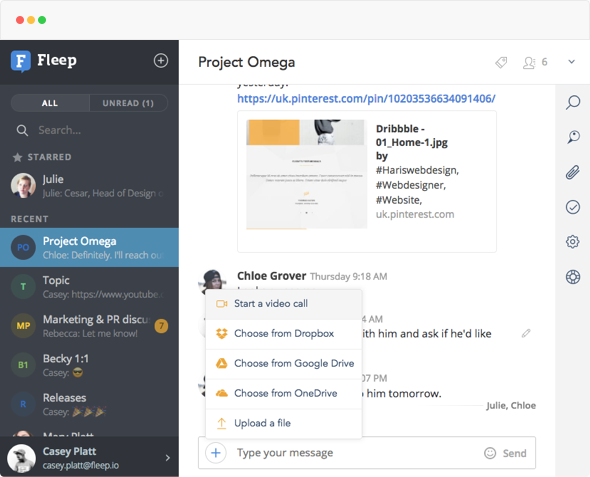
Task: Click the tag label icon in header
Action: coord(501,62)
